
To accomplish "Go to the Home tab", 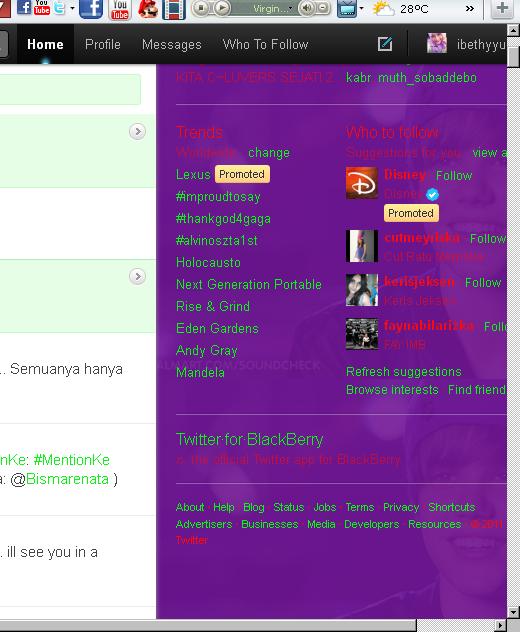I will [45, 44].
